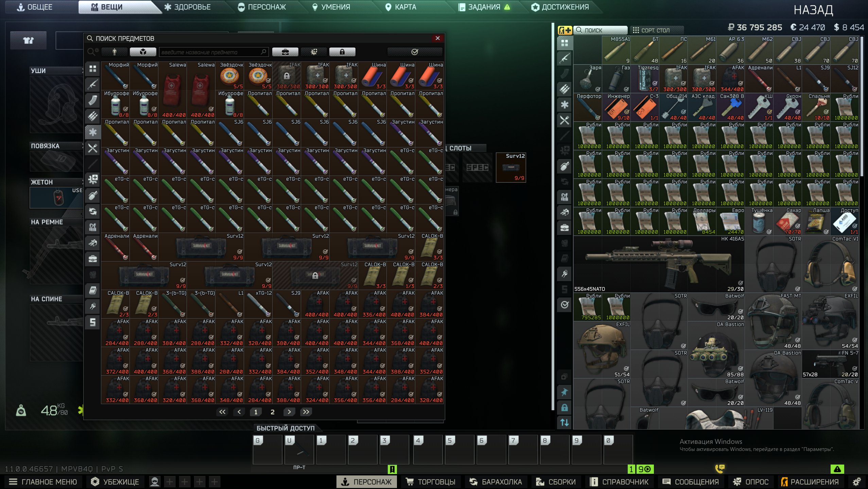Viewport: 868px width, 489px height.
Task: Open БАРАХОЛКА flea market
Action: 496,482
